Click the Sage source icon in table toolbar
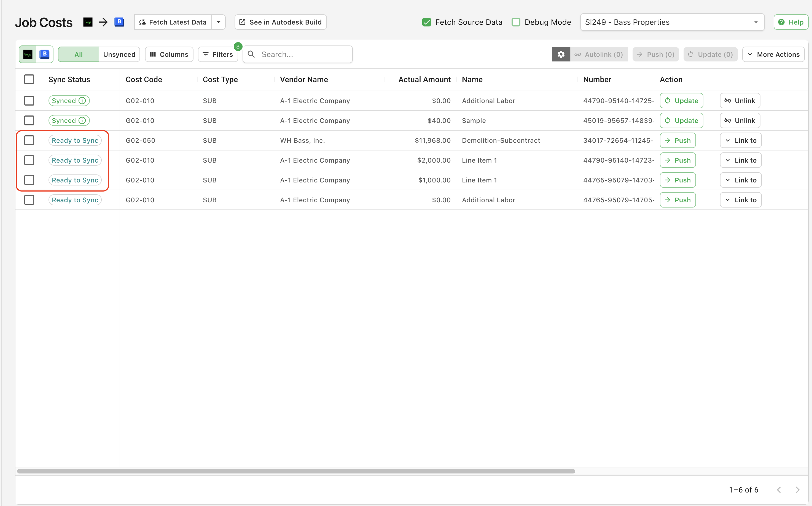 point(28,54)
